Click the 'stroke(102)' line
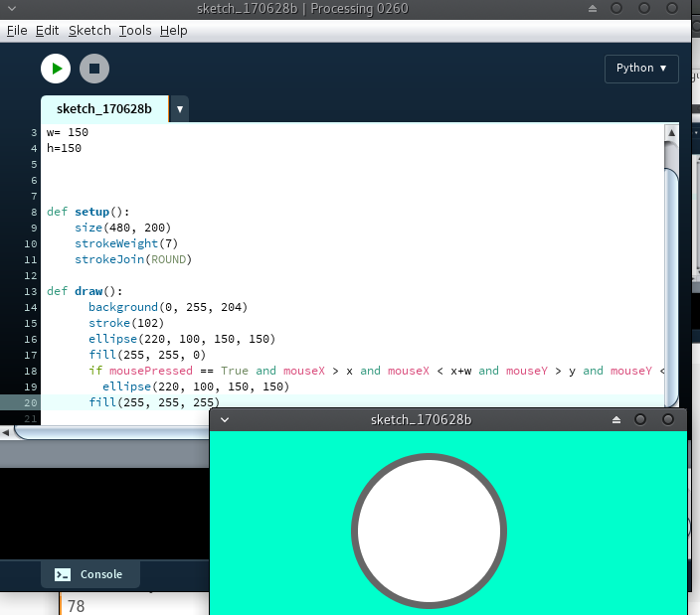Image resolution: width=700 pixels, height=615 pixels. (x=126, y=323)
